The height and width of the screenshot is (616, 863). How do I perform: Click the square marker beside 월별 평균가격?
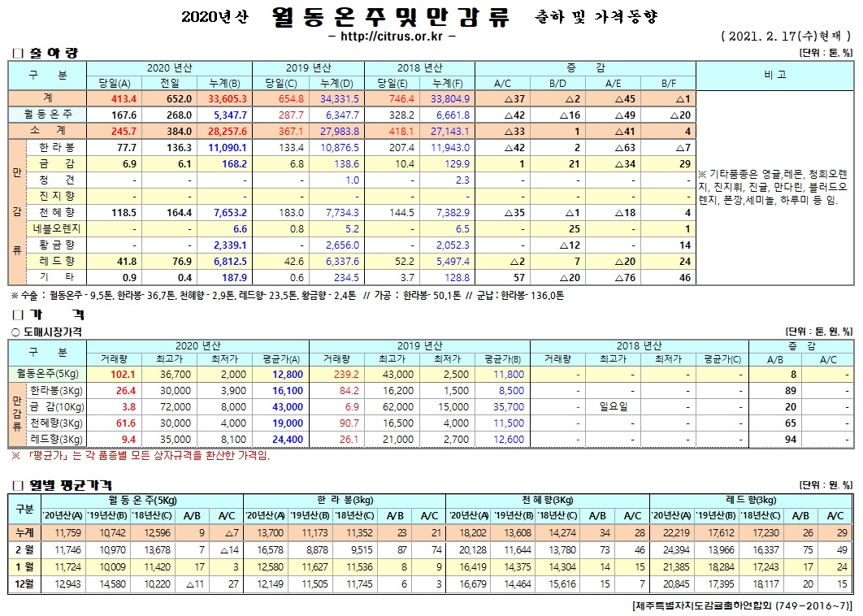[15, 484]
